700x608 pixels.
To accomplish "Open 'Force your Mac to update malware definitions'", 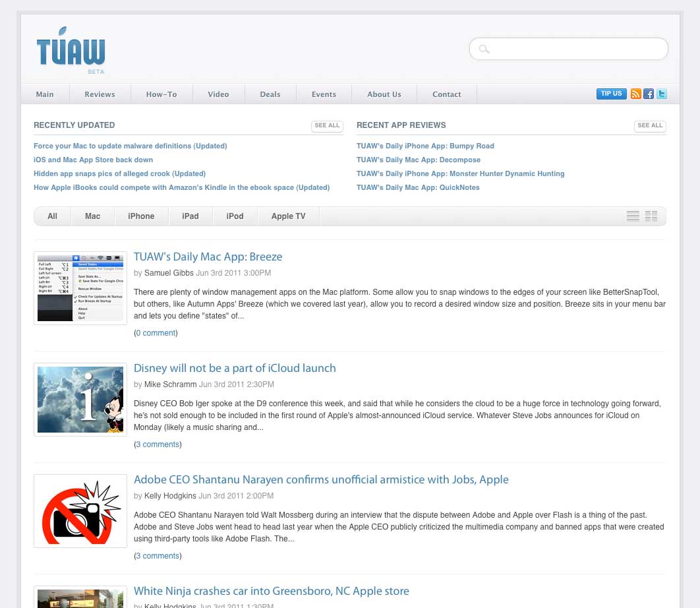I will pyautogui.click(x=131, y=146).
